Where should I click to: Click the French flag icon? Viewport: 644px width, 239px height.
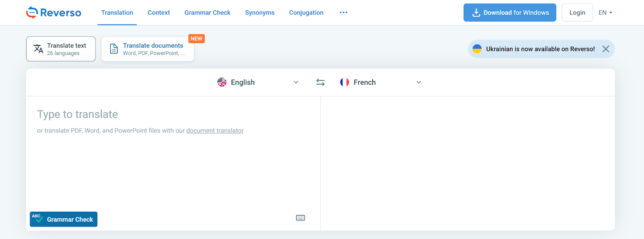345,82
